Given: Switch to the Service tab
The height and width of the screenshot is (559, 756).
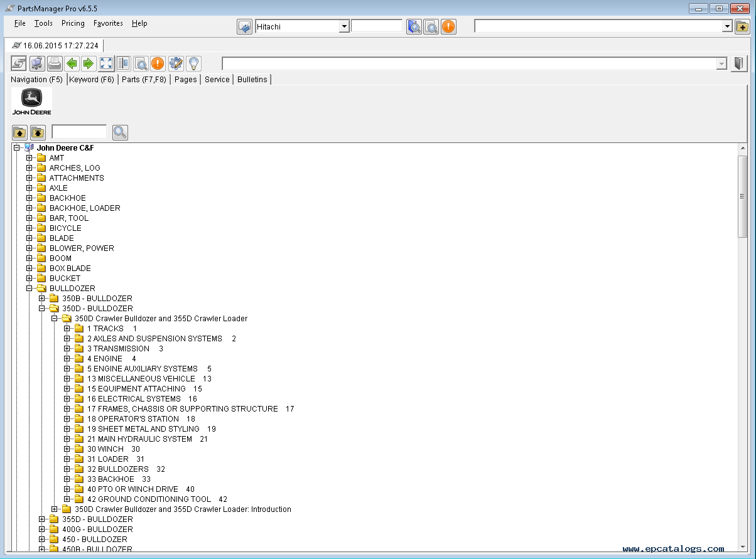Looking at the screenshot, I should tap(217, 80).
